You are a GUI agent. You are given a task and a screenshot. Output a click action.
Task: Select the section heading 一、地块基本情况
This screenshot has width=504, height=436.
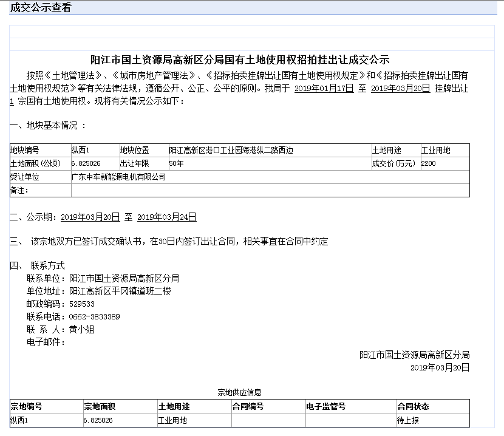[47, 125]
